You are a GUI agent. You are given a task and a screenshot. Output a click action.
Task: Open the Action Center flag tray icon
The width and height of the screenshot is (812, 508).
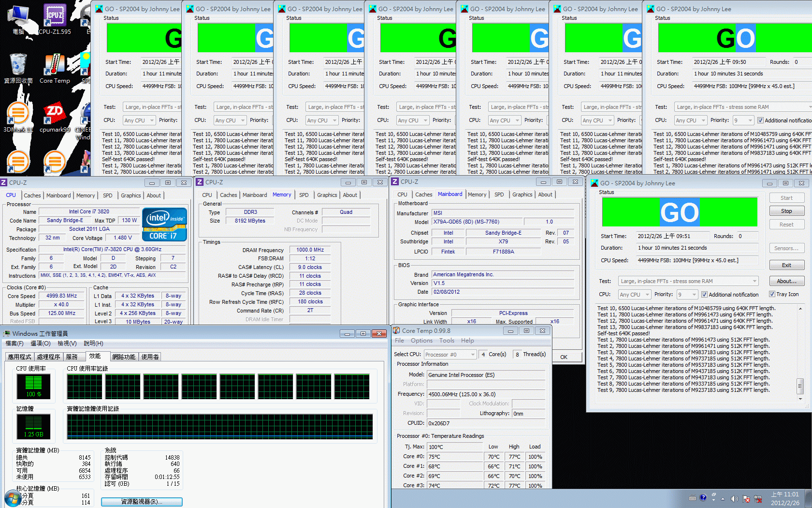point(746,498)
